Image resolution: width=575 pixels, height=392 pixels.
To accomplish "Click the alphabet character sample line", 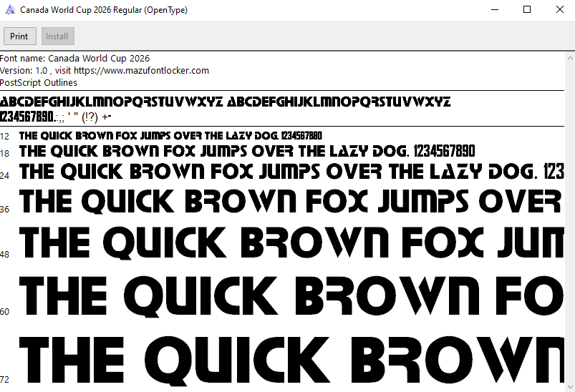I will [225, 101].
